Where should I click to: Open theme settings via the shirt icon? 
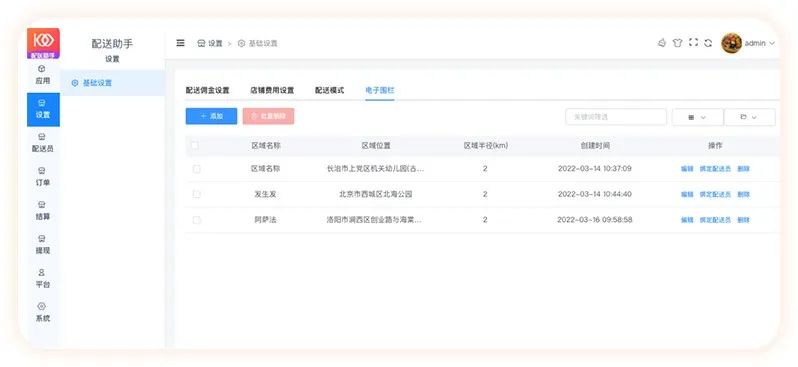(677, 43)
